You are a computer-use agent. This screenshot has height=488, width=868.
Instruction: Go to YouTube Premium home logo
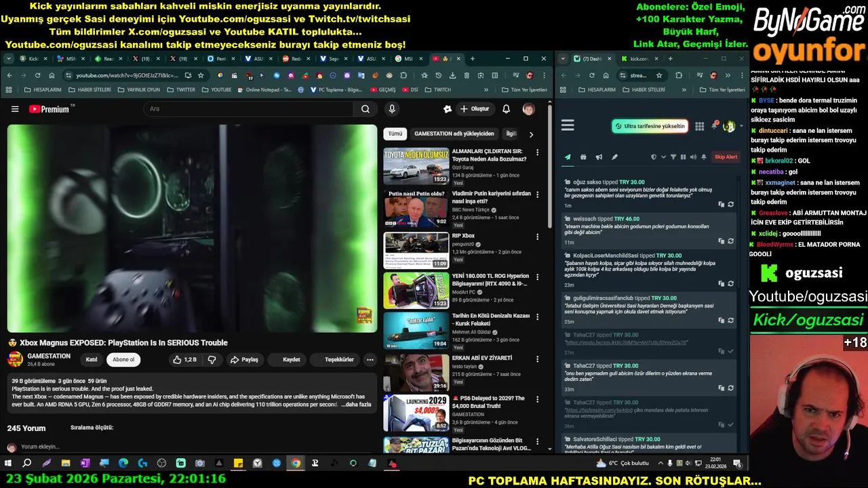tap(50, 109)
